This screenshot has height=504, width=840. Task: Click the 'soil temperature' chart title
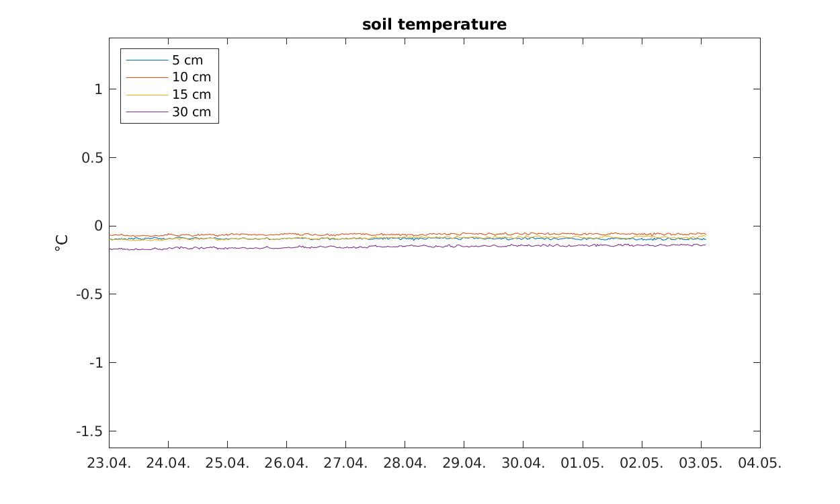[x=434, y=25]
